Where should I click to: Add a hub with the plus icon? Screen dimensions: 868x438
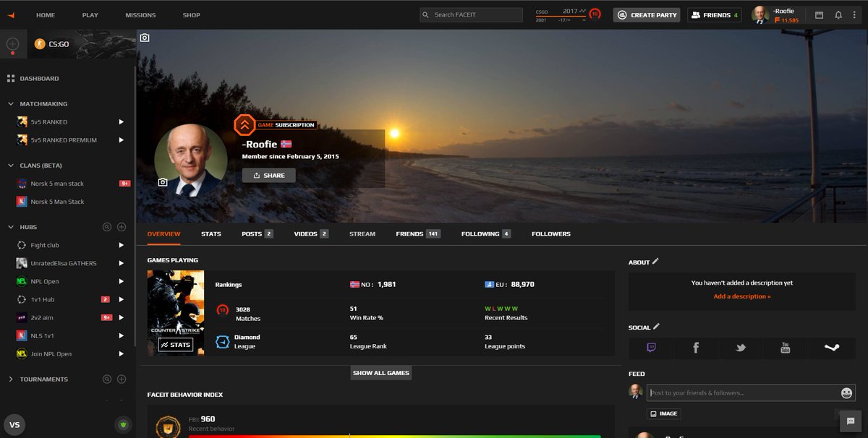tap(122, 227)
